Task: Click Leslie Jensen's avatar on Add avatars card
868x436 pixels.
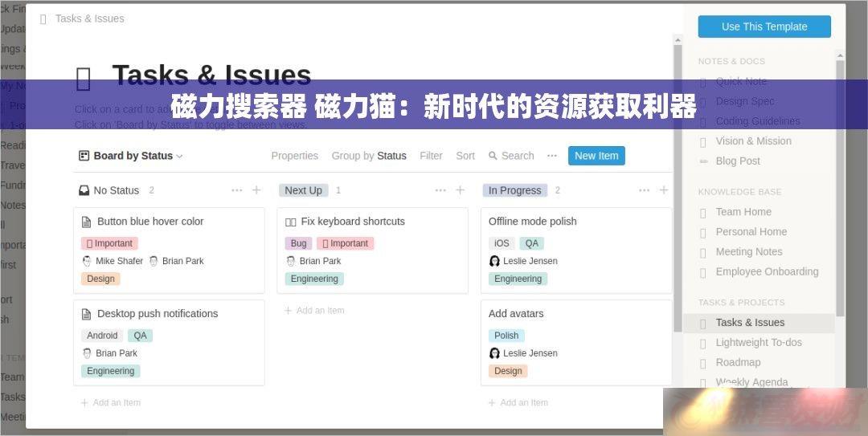Action: (x=494, y=353)
